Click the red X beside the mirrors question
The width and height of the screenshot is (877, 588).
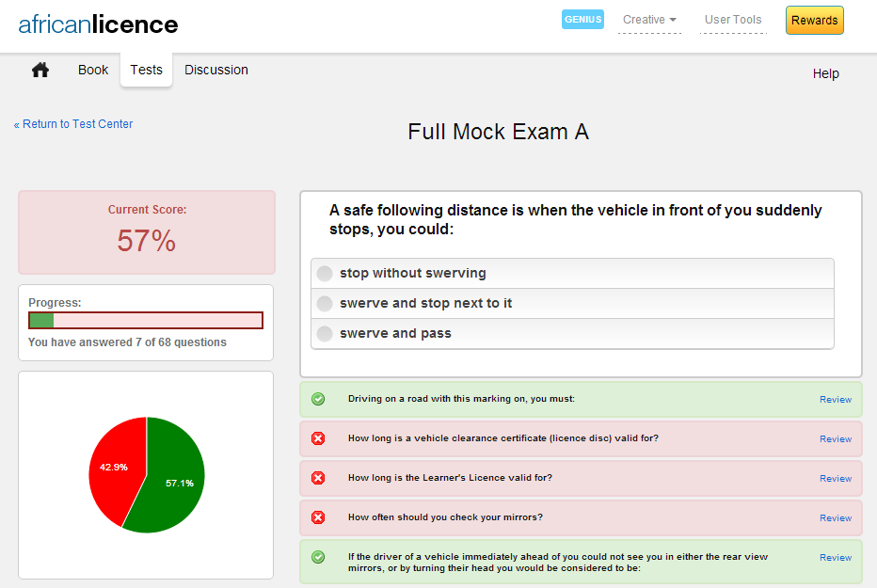[318, 517]
